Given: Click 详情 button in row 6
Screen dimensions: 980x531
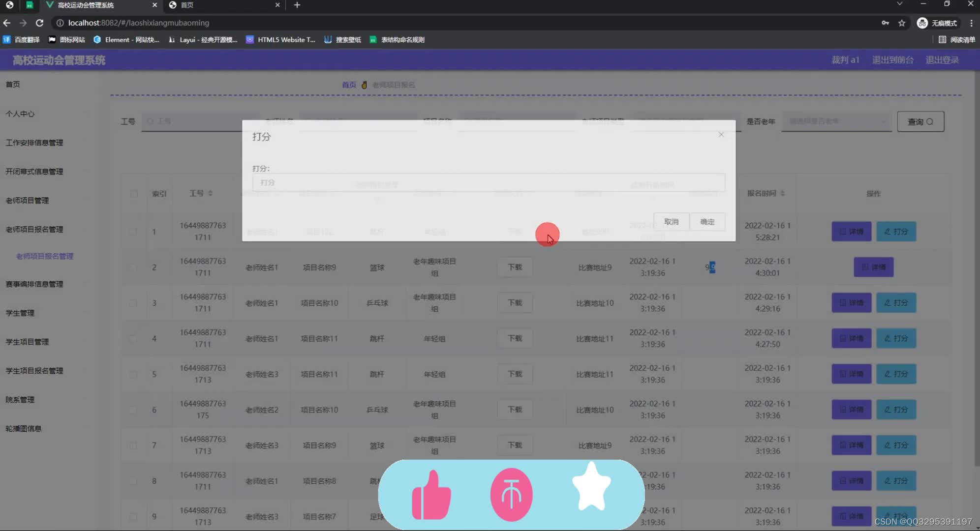Looking at the screenshot, I should 851,410.
